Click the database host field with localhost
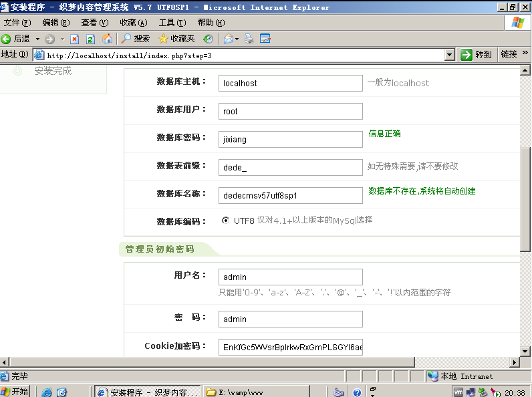This screenshot has height=397, width=532. tap(291, 83)
